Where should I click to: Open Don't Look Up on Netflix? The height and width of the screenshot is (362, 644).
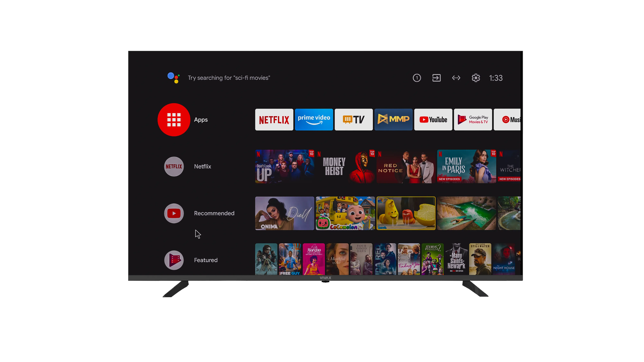click(284, 166)
